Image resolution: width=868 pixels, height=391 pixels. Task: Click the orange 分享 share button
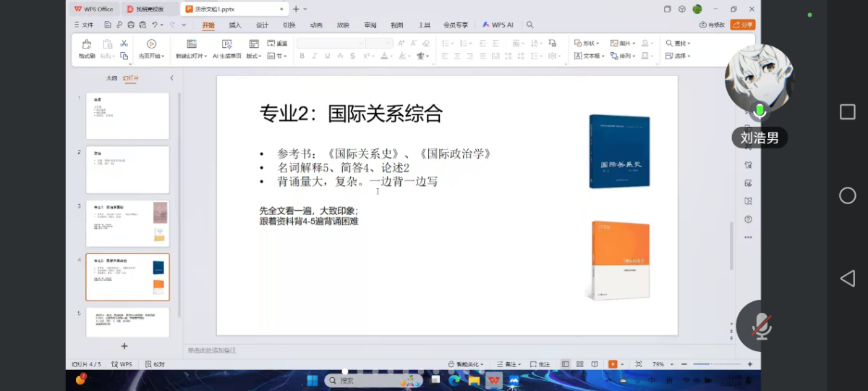click(743, 25)
